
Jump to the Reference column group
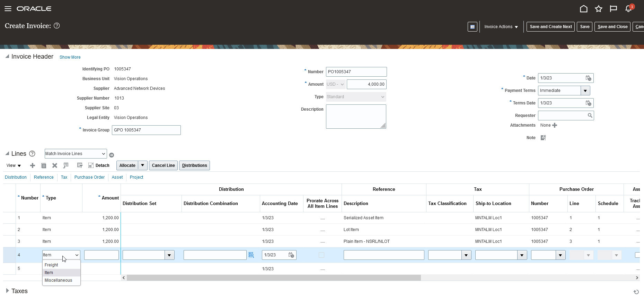coord(44,177)
